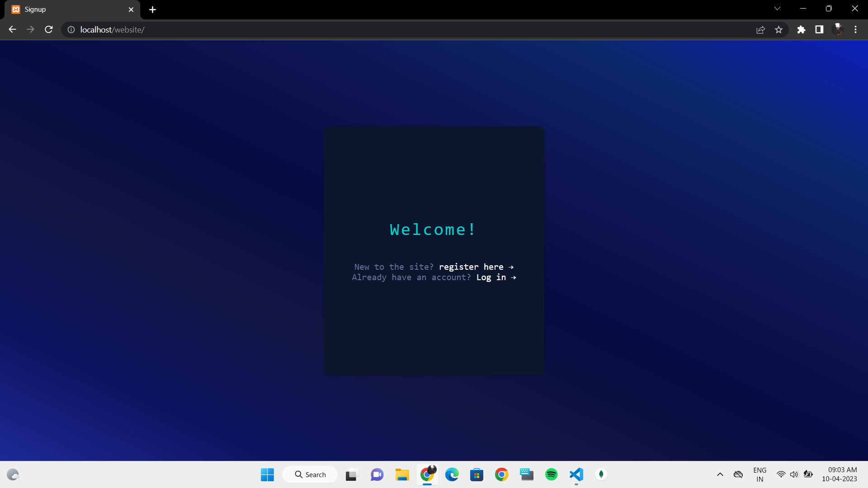868x488 pixels.
Task: Open the ENG IN language switcher
Action: click(760, 474)
